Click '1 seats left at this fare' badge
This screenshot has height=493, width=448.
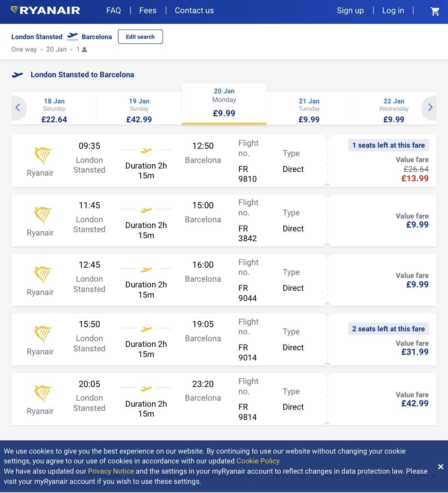pyautogui.click(x=389, y=145)
